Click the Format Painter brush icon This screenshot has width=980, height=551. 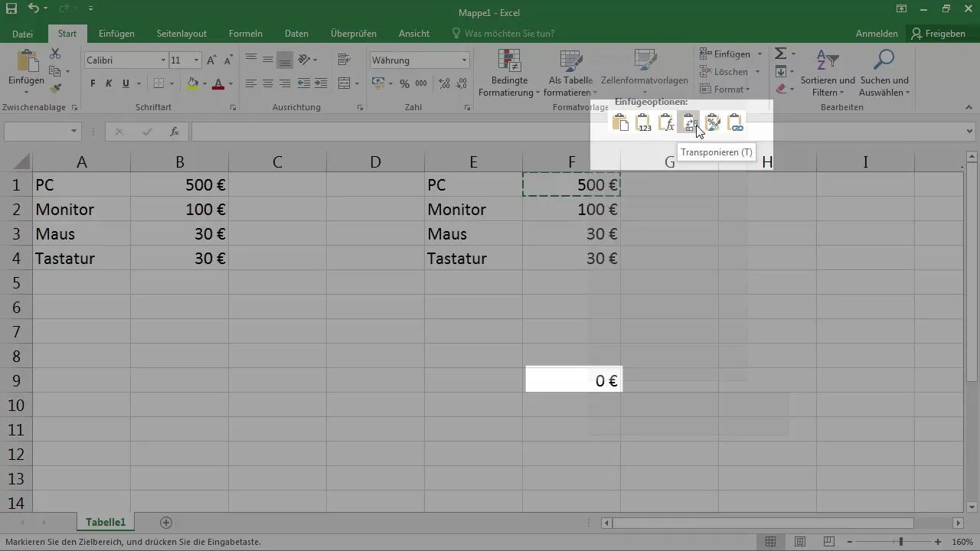(x=55, y=89)
